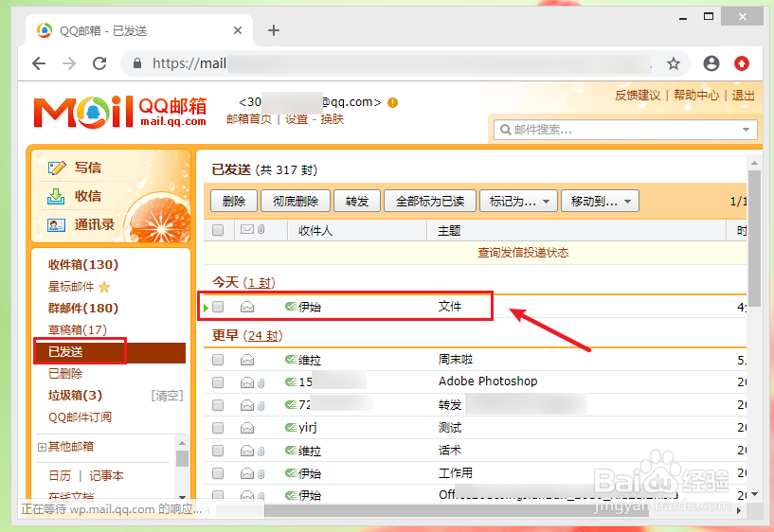774x532 pixels.
Task: Click attachment clip in 工作用 row
Action: click(261, 473)
